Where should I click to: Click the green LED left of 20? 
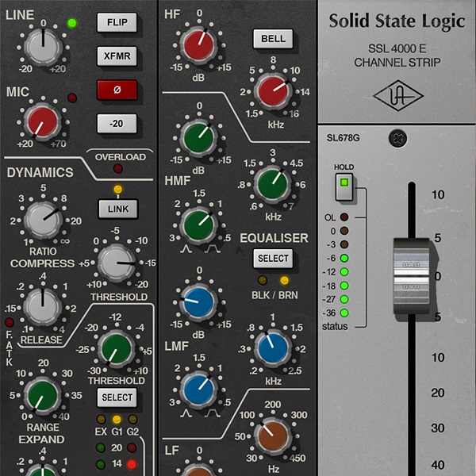[x=101, y=447]
